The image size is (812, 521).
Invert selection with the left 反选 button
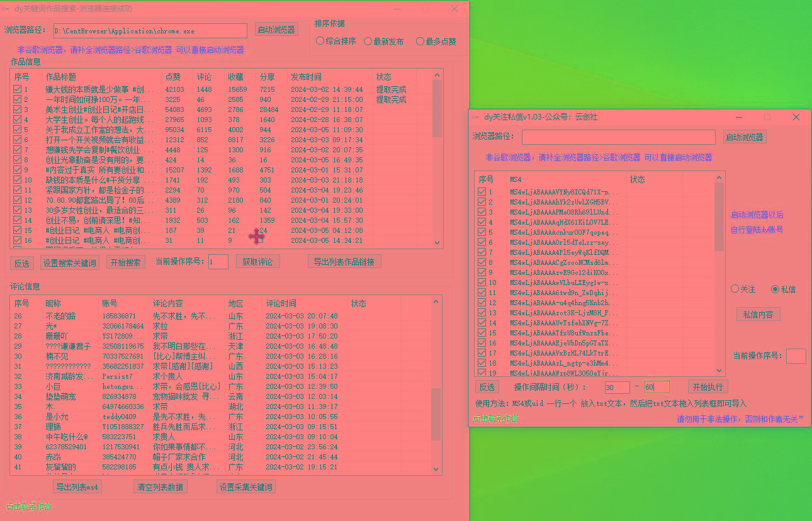22,262
